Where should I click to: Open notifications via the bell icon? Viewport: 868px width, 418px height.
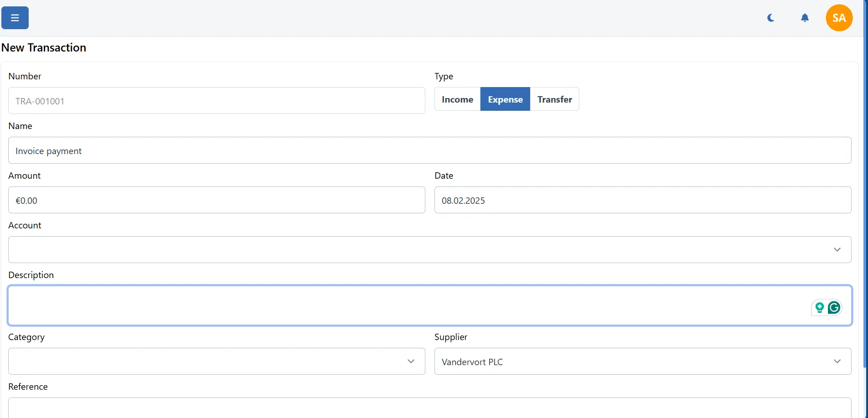point(805,18)
